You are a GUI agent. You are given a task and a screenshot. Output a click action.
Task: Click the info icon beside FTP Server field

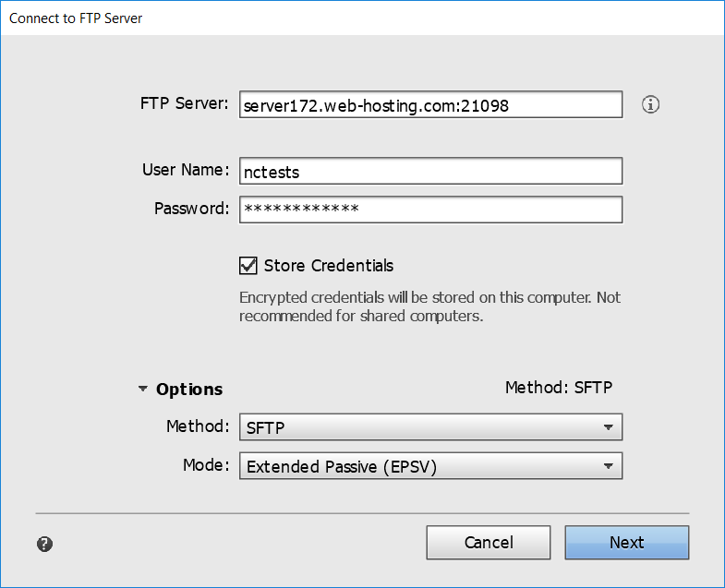(x=650, y=104)
